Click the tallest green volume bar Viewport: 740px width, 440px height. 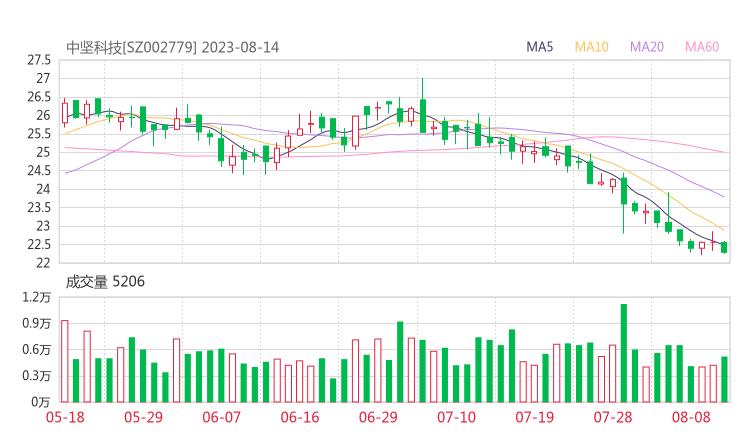(x=624, y=352)
